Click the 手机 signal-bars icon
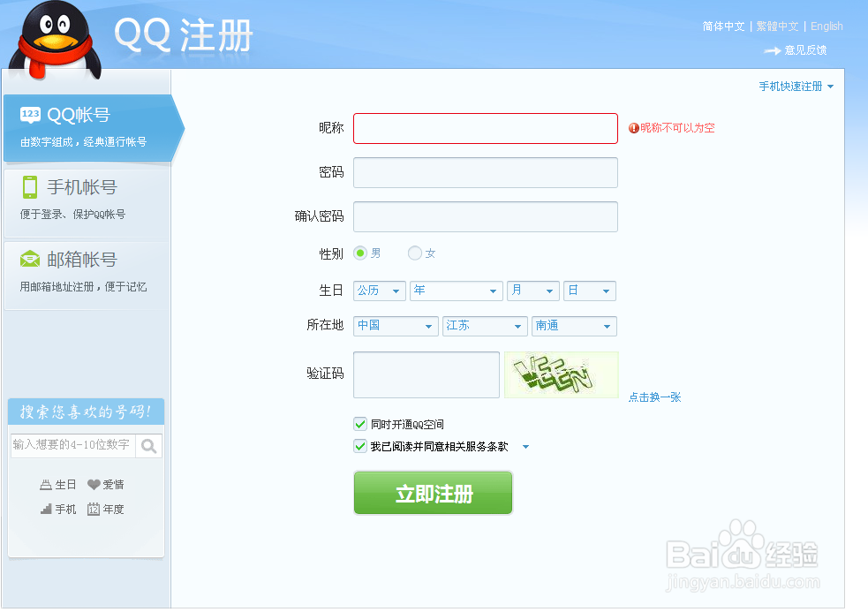 coord(46,509)
